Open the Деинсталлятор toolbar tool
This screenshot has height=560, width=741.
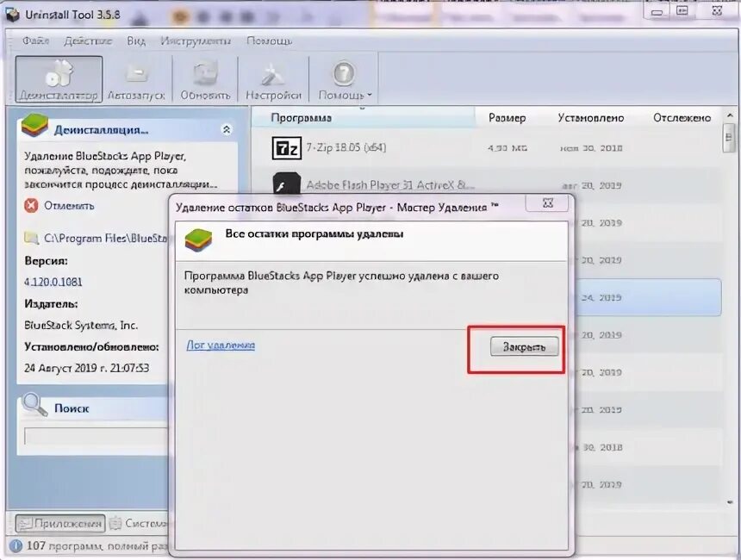(59, 79)
